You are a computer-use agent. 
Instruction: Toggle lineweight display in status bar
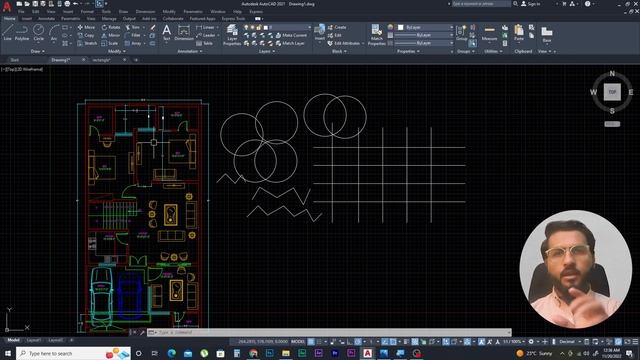[406, 342]
